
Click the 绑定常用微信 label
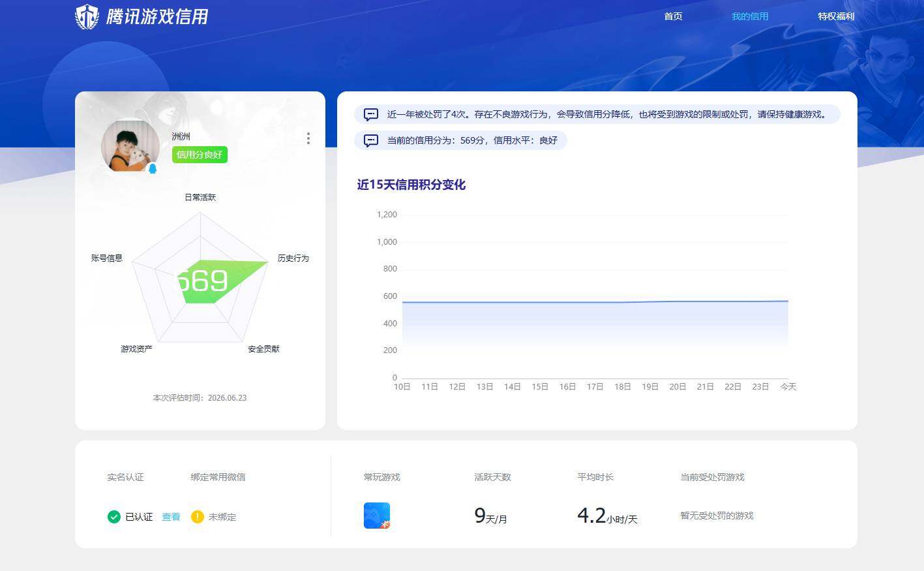218,477
